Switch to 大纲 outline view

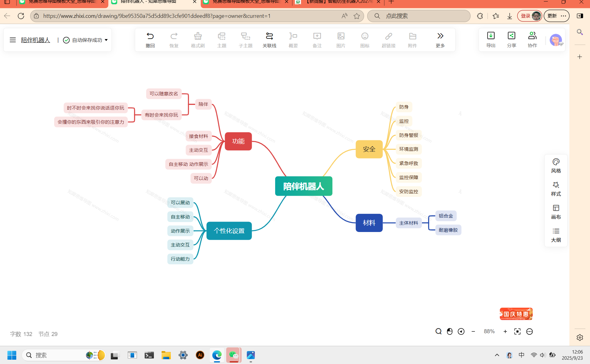[x=556, y=235]
